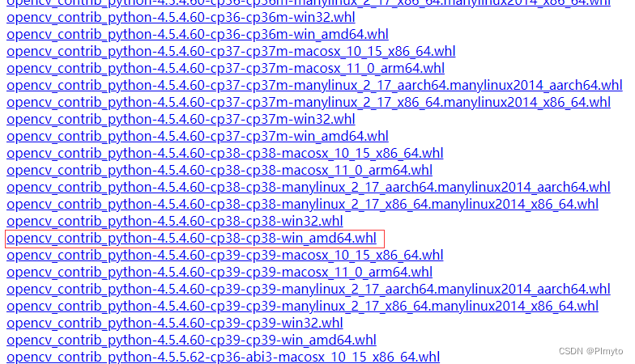This screenshot has height=364, width=635.
Task: Open cp39-cp39-macosx_11_0_arm64.whl link
Action: (x=219, y=272)
